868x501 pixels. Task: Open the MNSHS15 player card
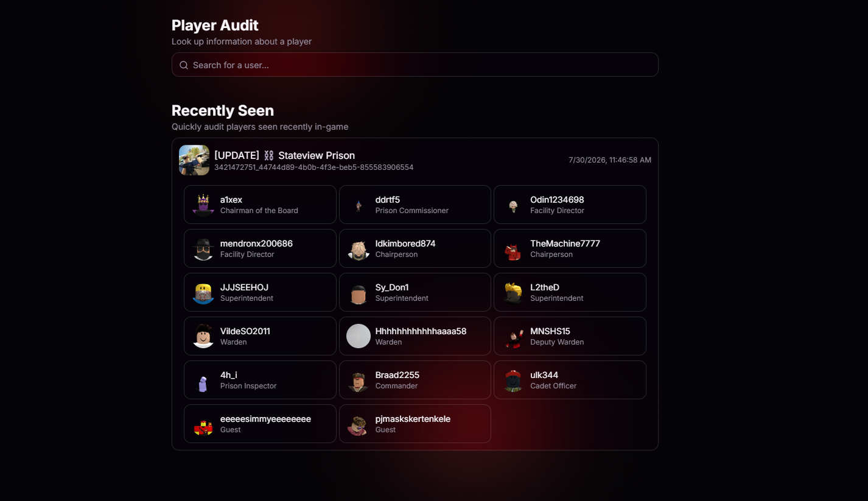[x=570, y=336]
